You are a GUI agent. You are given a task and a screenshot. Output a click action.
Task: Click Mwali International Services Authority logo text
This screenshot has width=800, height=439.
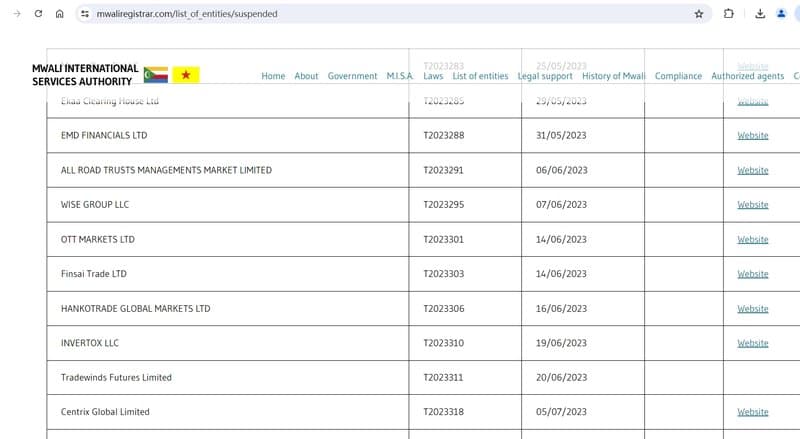coord(85,75)
